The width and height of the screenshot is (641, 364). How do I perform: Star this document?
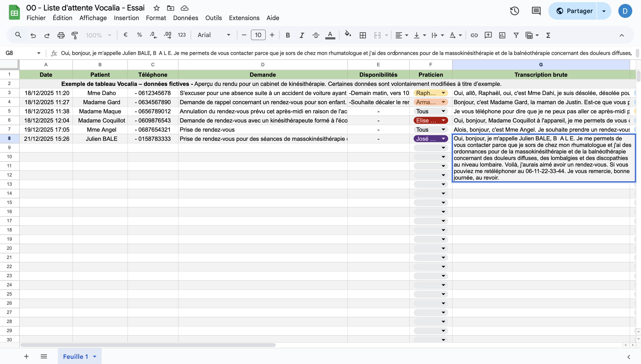[157, 8]
